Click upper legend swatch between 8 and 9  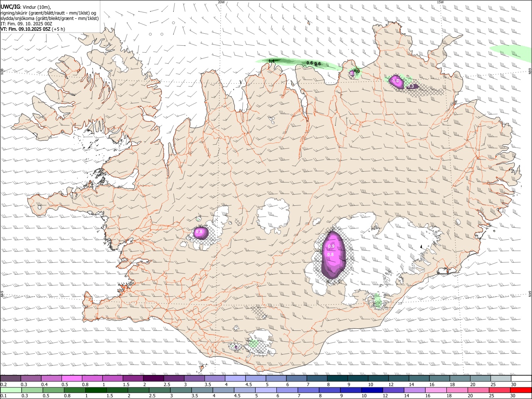click(x=337, y=378)
